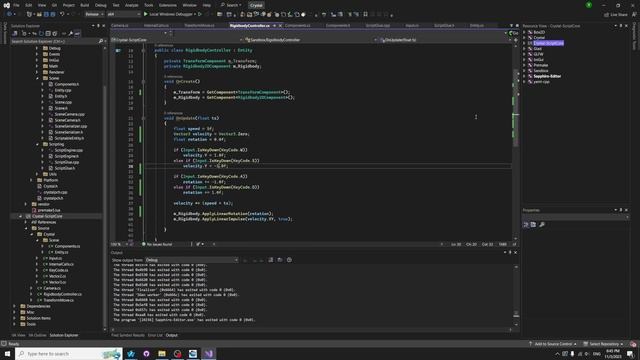Switch to the Components.cs editor tab
640x360 pixels.
click(298, 25)
